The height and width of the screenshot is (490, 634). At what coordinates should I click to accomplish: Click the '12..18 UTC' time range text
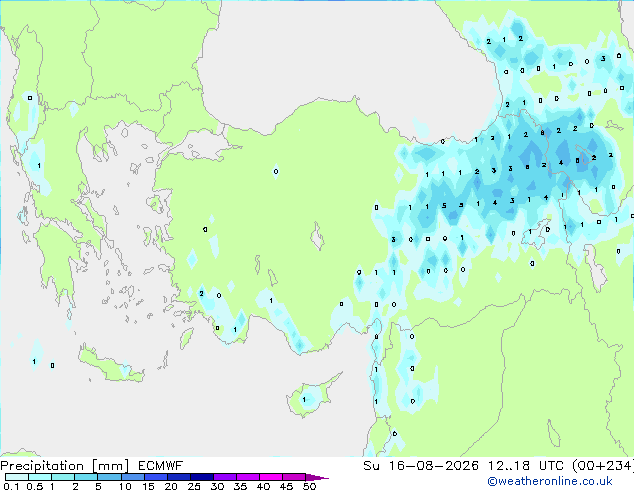tap(526, 466)
